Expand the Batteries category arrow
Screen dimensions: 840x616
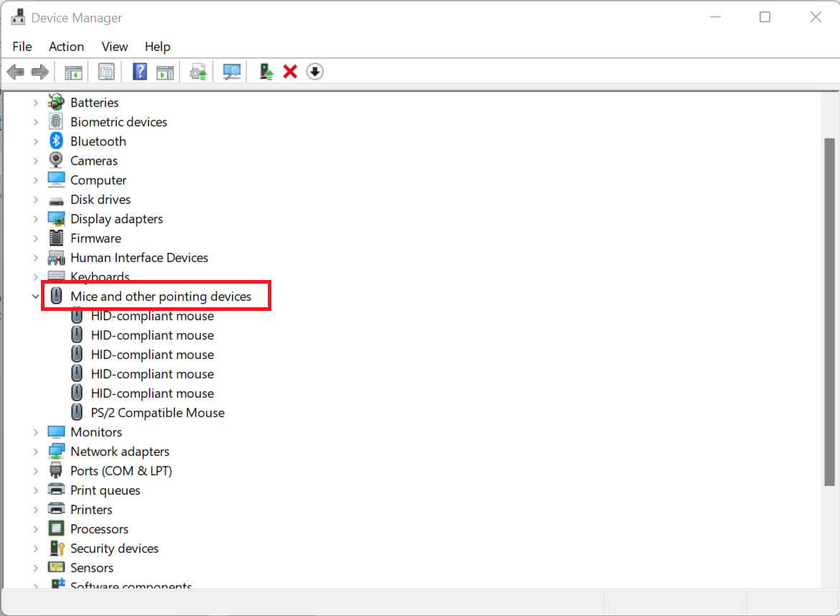35,103
